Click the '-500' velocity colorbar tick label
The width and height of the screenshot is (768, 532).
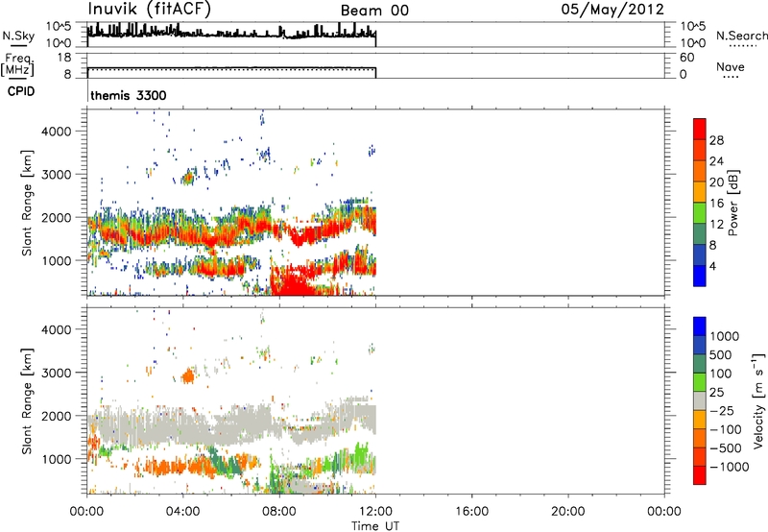726,447
